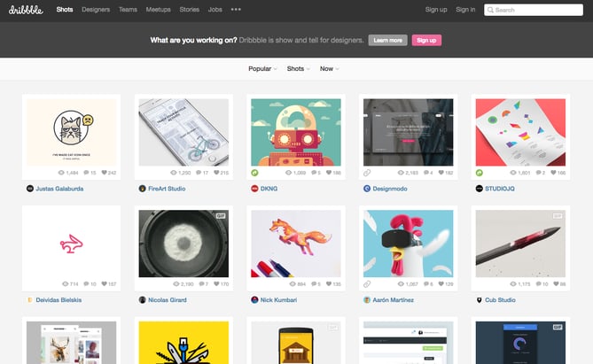Go to the Designers menu item

[96, 10]
